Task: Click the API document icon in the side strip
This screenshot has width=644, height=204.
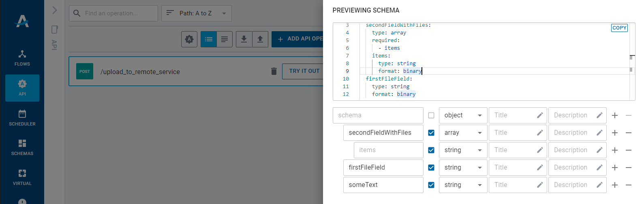Action: tap(54, 30)
